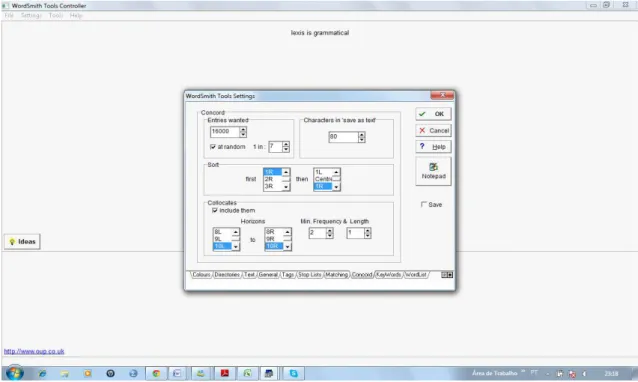This screenshot has height=382, width=638.
Task: Open the folder icon in the taskbar
Action: point(65,373)
